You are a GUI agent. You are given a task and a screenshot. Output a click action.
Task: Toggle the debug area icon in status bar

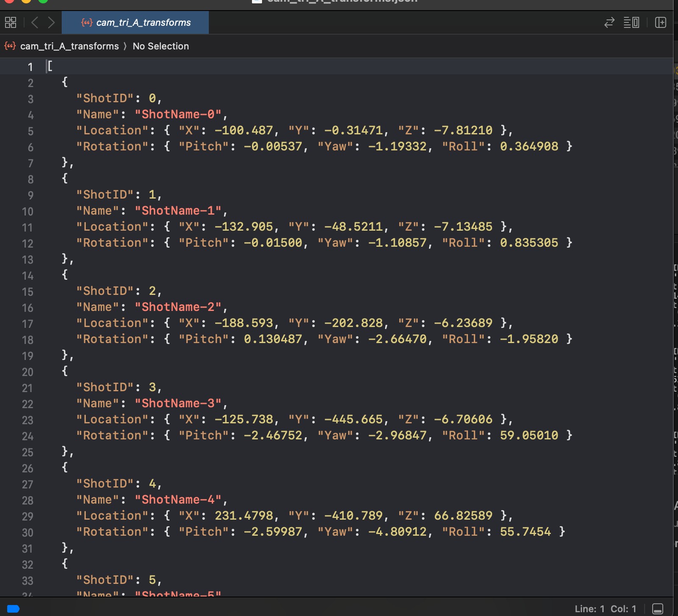[658, 609]
